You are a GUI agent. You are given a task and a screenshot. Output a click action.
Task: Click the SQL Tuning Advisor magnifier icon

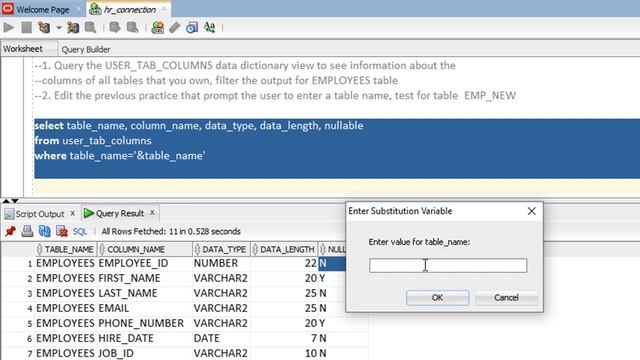point(90,27)
